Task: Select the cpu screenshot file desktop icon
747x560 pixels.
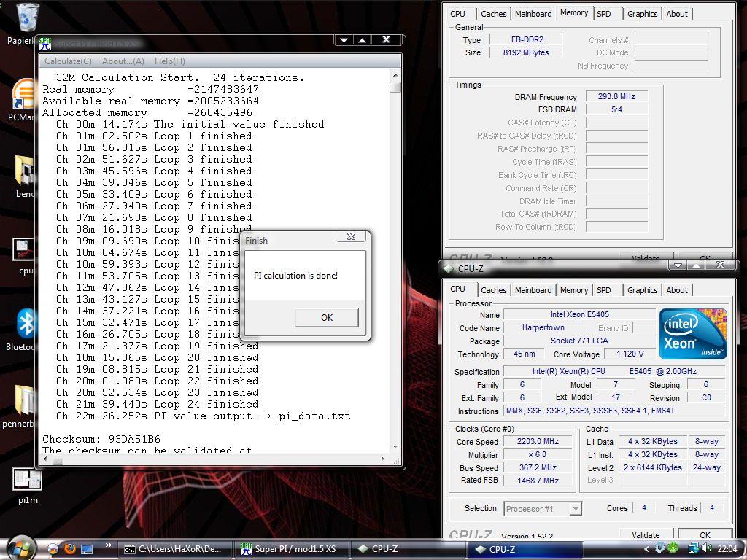Action: [x=24, y=256]
